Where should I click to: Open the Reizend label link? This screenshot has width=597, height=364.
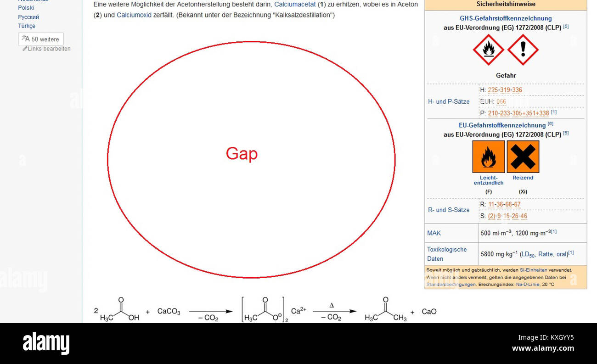pos(523,178)
